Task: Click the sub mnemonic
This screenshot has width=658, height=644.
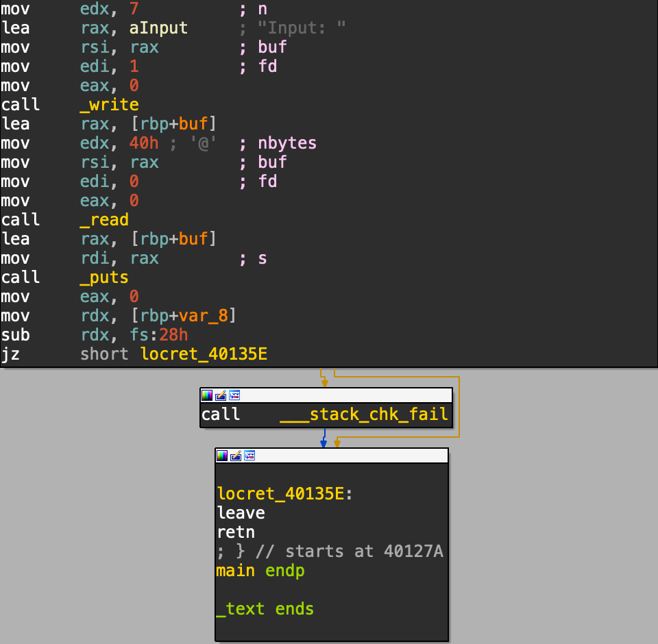Action: (16, 335)
